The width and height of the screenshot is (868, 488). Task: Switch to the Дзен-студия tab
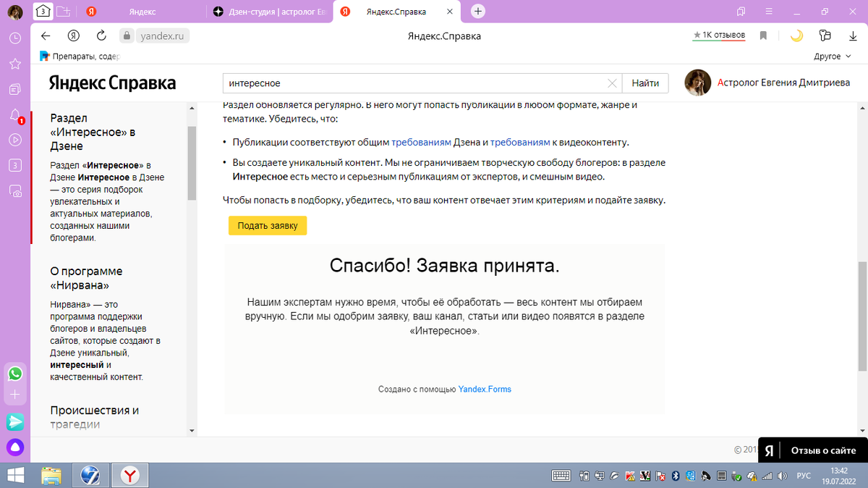pyautogui.click(x=269, y=12)
